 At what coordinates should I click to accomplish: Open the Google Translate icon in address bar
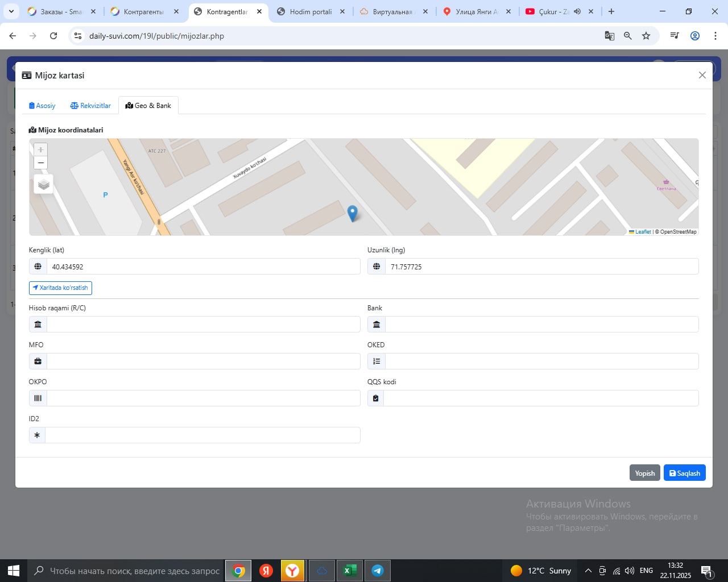pos(609,36)
